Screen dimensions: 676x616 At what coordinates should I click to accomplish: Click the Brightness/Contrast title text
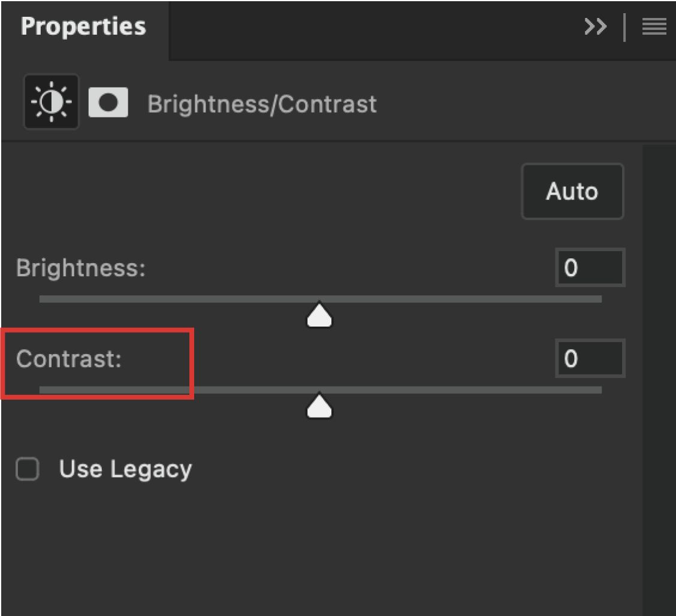pos(262,105)
